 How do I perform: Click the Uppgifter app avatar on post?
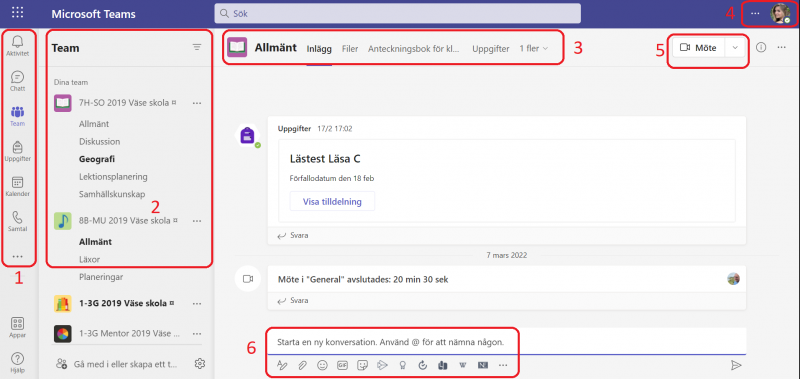pos(247,136)
